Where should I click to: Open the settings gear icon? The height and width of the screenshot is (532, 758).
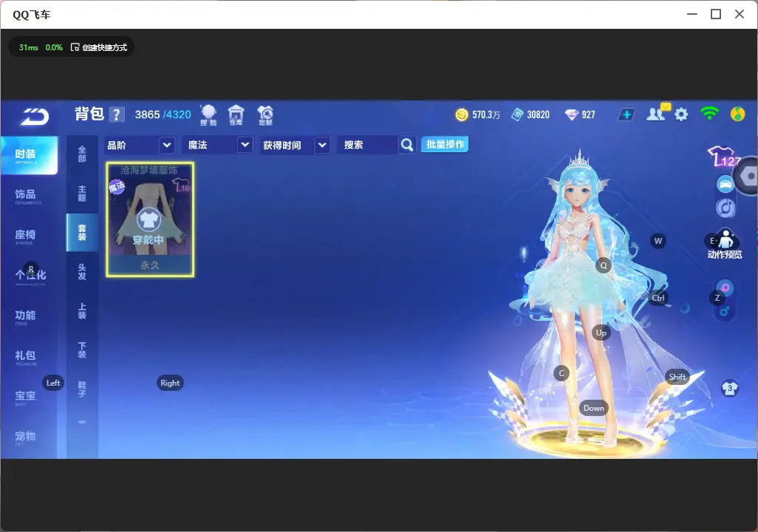coord(681,115)
